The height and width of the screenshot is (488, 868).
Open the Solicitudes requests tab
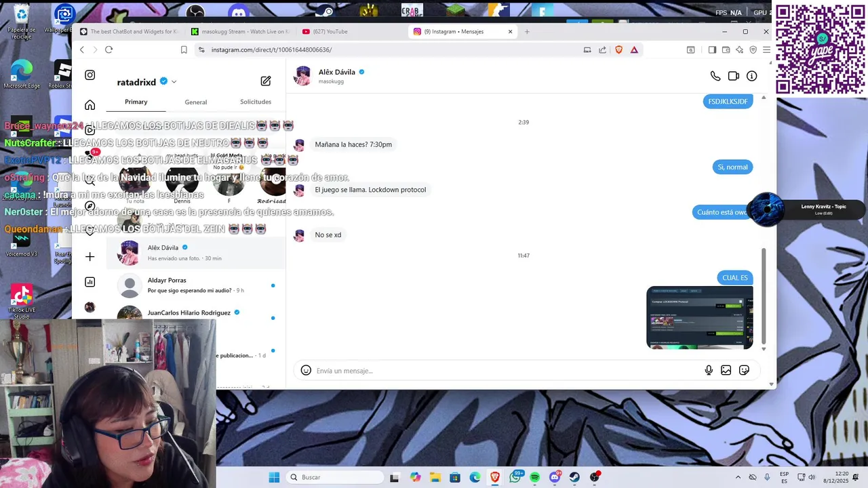[256, 102]
